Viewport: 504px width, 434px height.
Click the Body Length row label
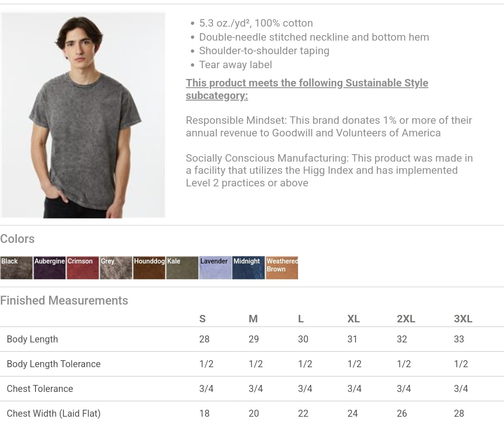pos(32,339)
